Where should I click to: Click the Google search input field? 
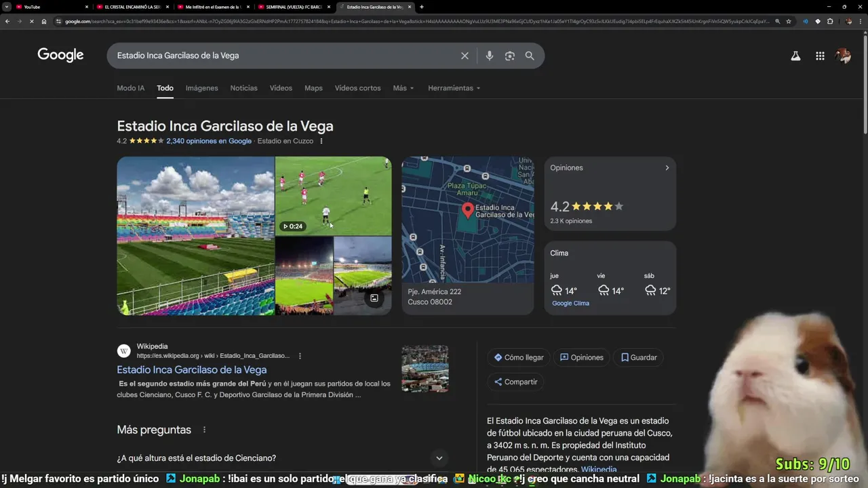coord(285,56)
